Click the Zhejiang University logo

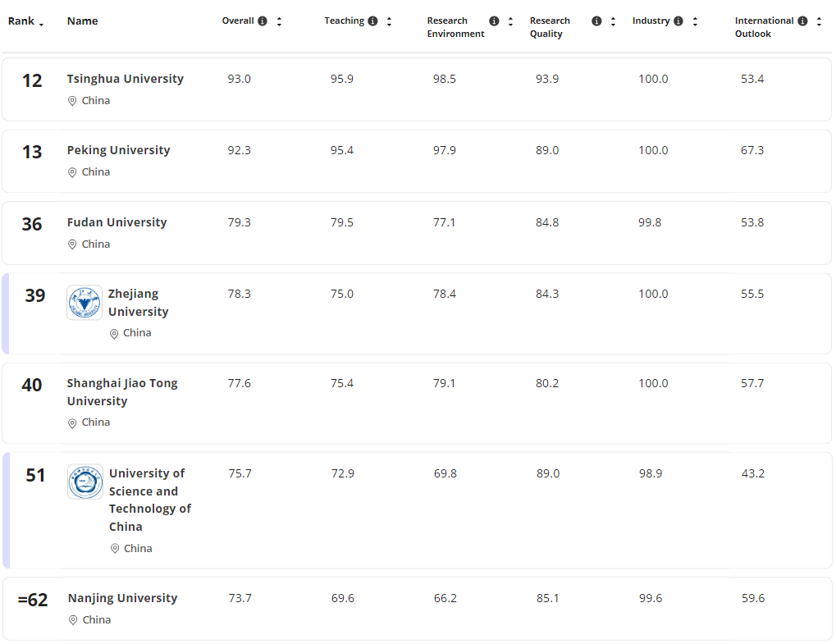85,303
